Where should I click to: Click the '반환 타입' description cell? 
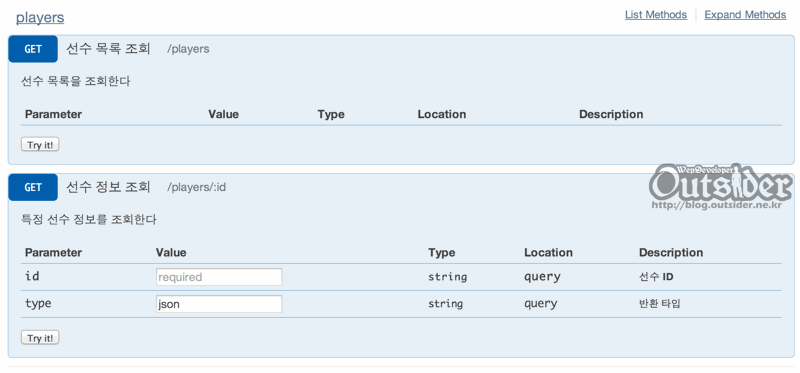click(x=659, y=304)
